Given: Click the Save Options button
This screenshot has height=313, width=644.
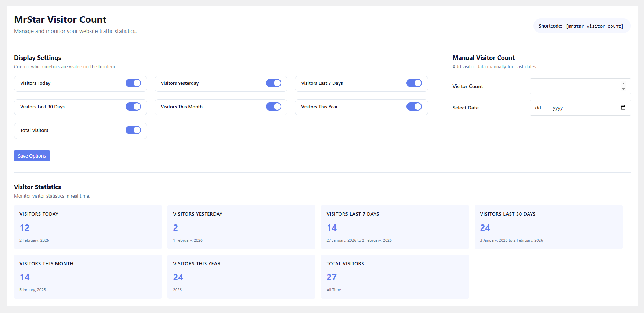Looking at the screenshot, I should (x=32, y=156).
